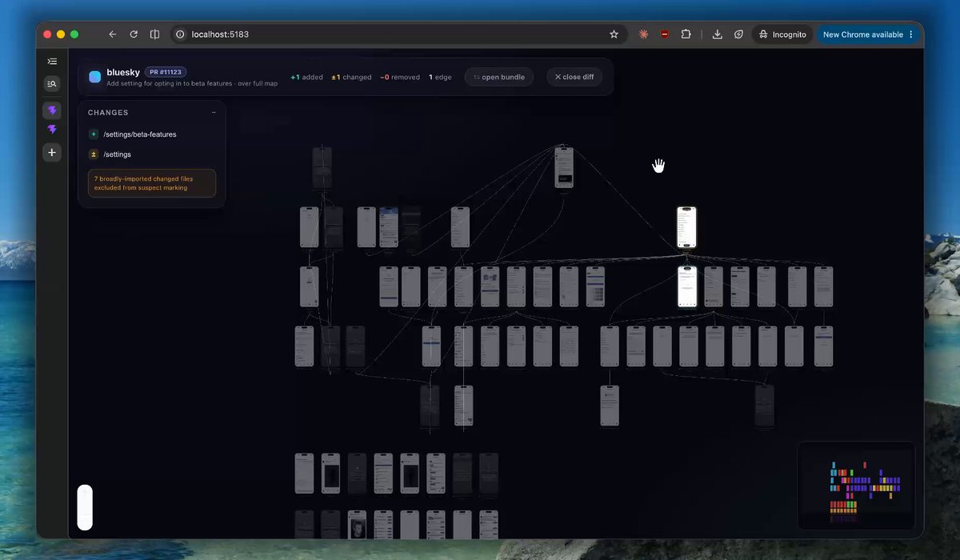Open the red shield extension icon

pos(665,34)
